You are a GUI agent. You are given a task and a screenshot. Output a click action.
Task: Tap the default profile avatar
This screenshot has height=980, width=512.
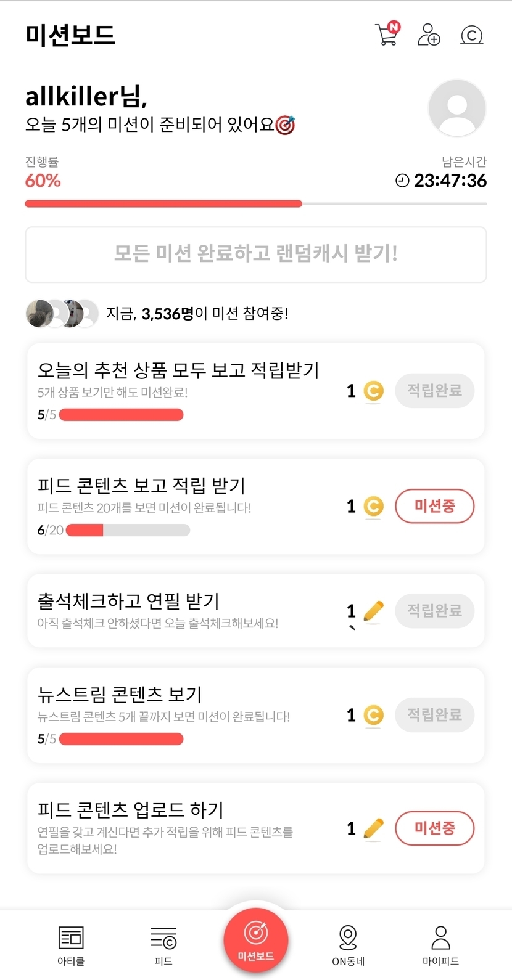457,108
